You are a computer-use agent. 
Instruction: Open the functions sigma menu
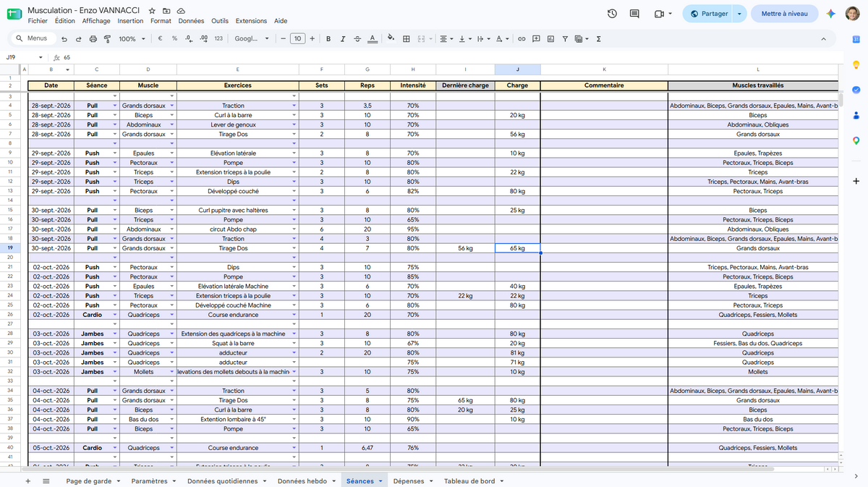point(598,39)
